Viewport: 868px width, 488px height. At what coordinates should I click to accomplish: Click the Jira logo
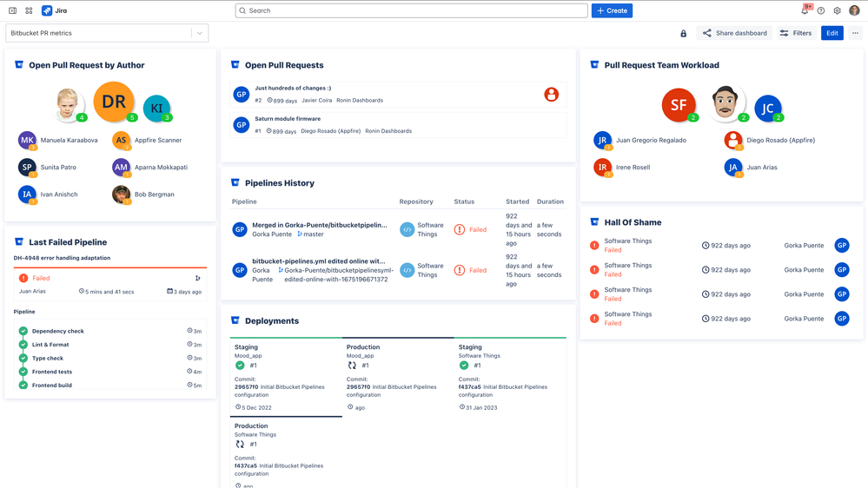click(x=54, y=10)
